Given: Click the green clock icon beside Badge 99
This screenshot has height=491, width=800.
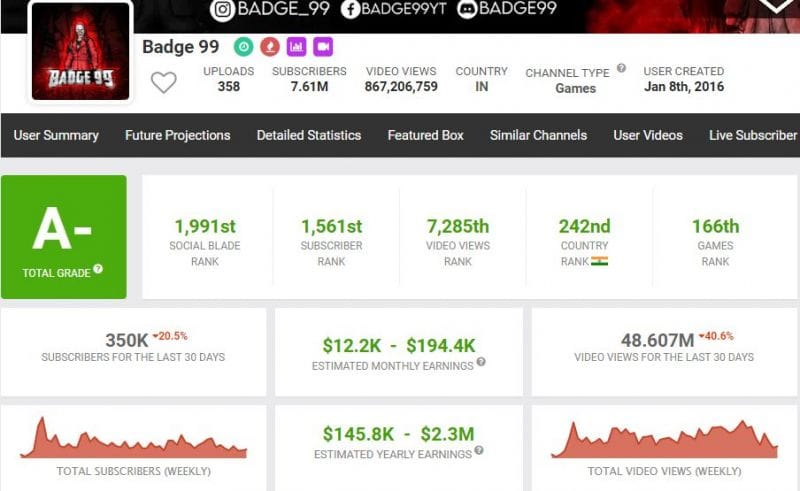Looking at the screenshot, I should click(x=243, y=47).
